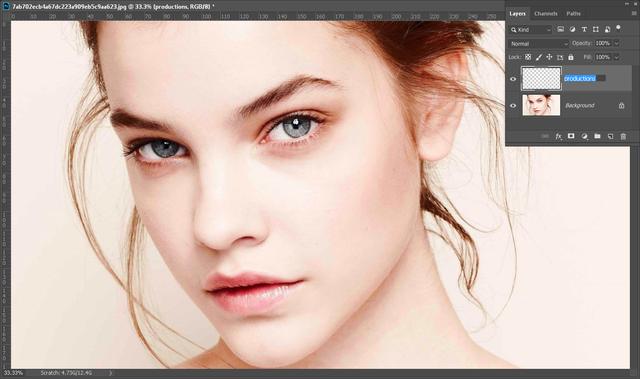
Task: Switch to the Channels tab
Action: coord(546,13)
